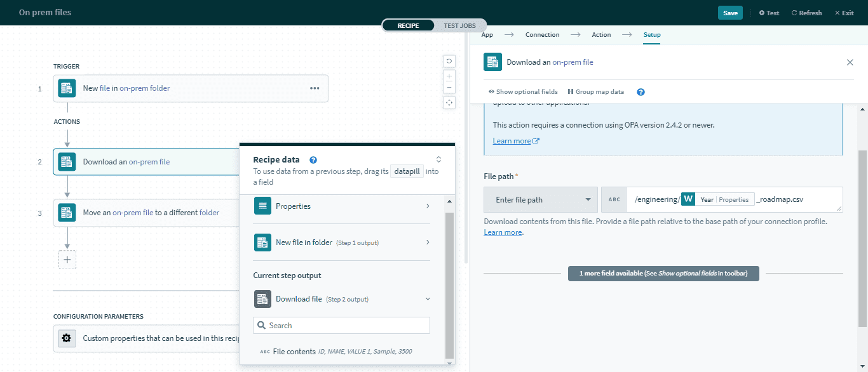Click the Refresh icon in the top bar
The width and height of the screenshot is (868, 372).
pos(806,12)
